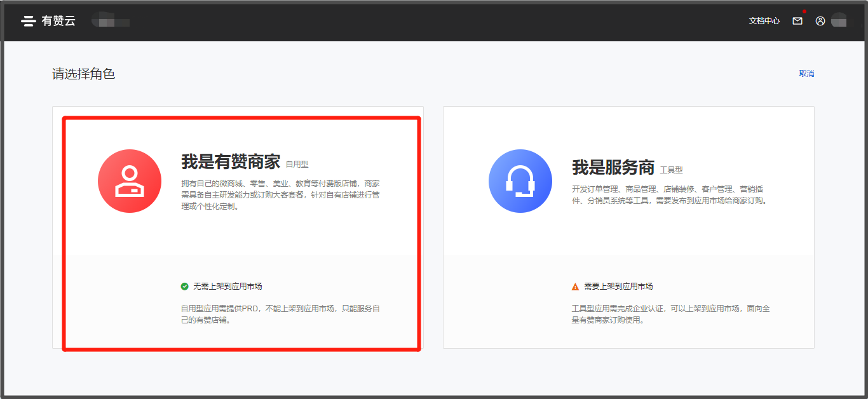Click 取消 to cancel role selection
The height and width of the screenshot is (399, 868).
(x=806, y=74)
